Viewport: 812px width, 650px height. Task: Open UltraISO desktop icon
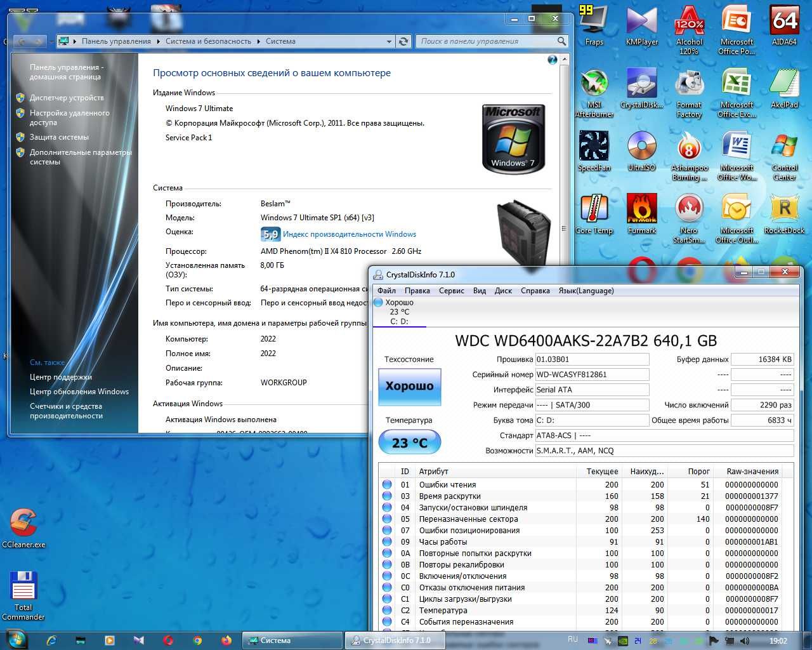[641, 151]
